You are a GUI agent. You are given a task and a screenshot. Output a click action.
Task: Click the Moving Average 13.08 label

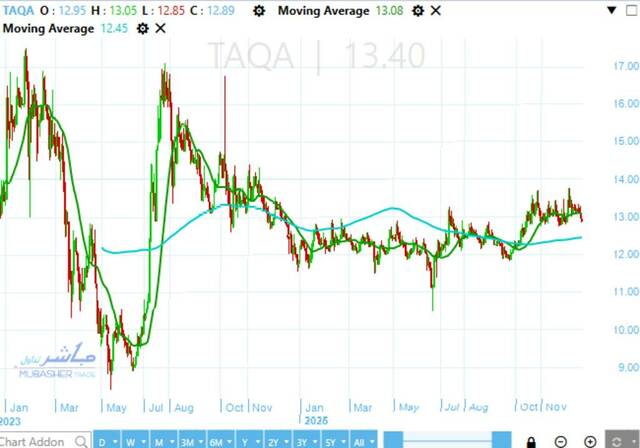[324, 11]
